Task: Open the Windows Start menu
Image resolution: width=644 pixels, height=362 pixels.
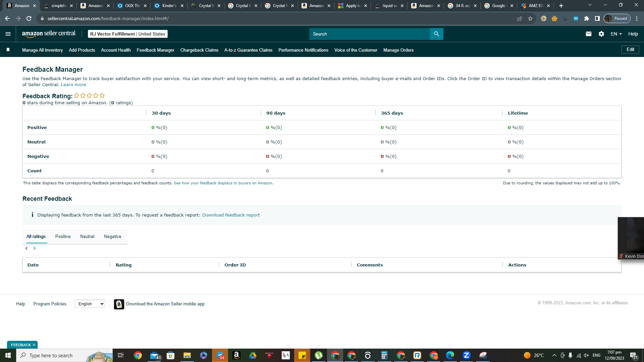Action: (8, 355)
